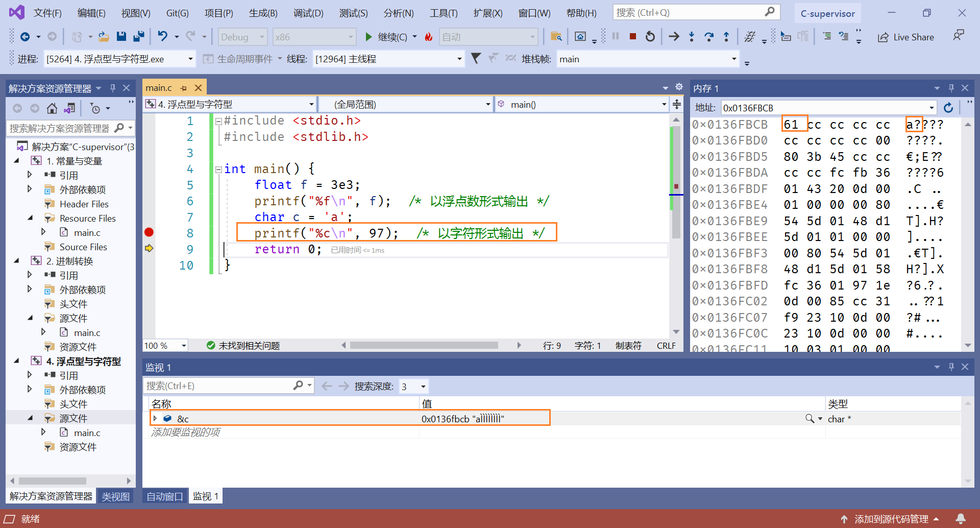Screen dimensions: 980x528
Task: Click Show Next Statement arrow icon
Action: pos(674,37)
